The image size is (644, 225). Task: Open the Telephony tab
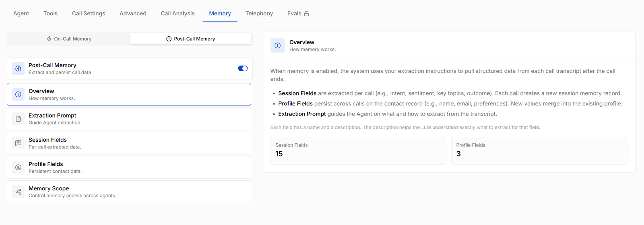(x=259, y=13)
